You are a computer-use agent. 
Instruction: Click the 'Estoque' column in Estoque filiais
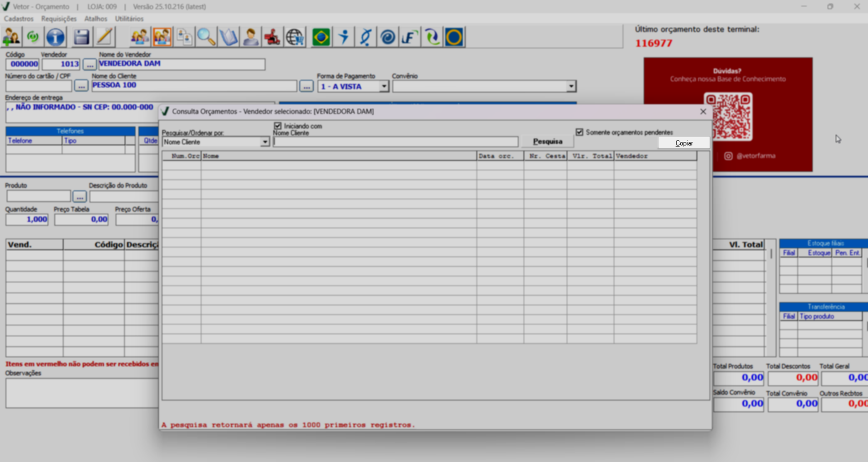pos(814,253)
